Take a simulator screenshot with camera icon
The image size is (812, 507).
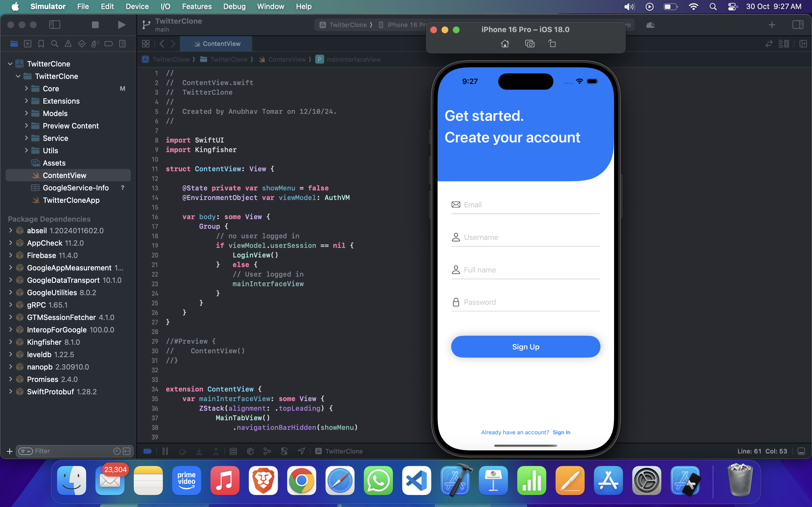pyautogui.click(x=529, y=44)
